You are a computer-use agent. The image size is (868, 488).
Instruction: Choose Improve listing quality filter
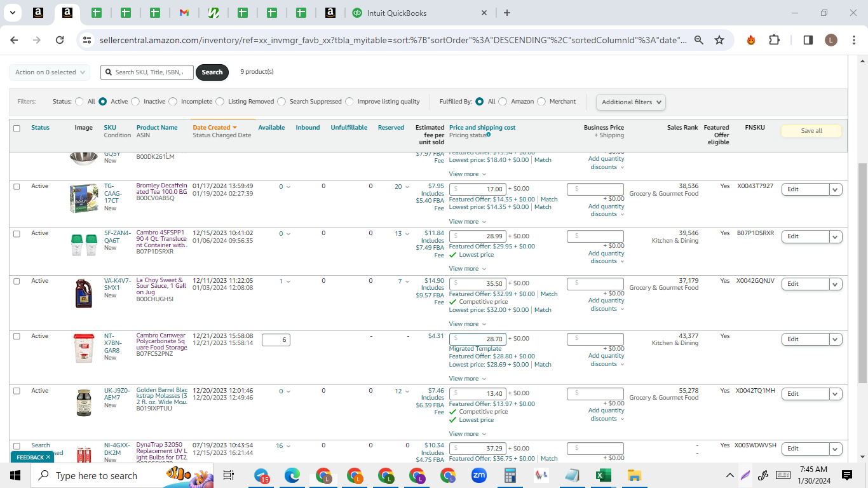coord(349,102)
